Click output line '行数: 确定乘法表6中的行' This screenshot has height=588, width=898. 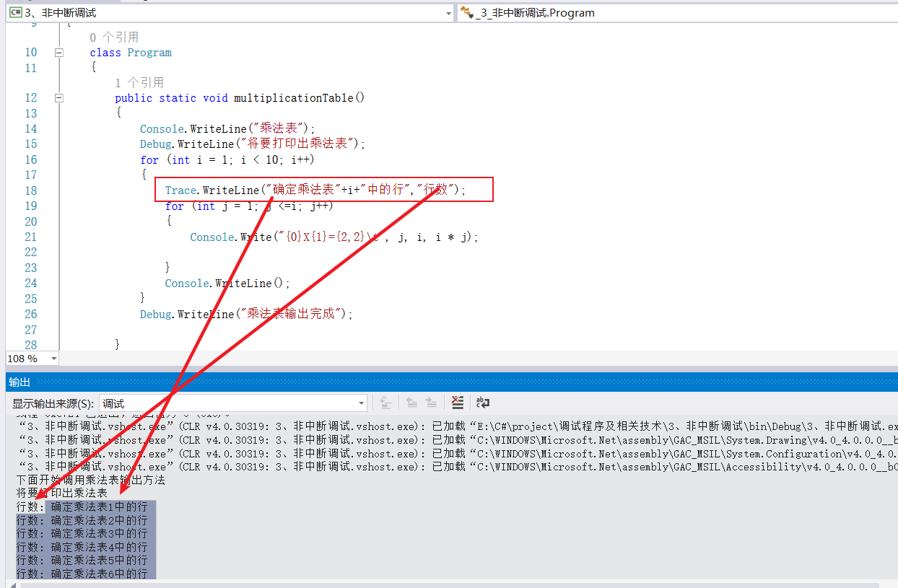point(82,573)
